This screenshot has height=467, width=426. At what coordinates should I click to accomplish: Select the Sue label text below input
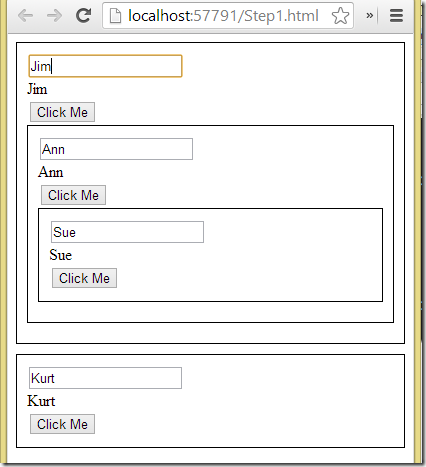[x=60, y=255]
